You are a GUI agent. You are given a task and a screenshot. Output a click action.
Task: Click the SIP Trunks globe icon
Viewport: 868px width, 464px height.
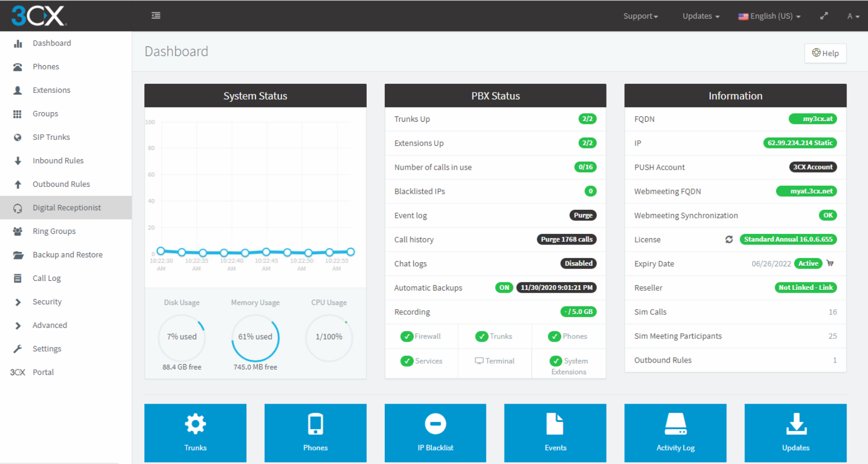point(18,137)
